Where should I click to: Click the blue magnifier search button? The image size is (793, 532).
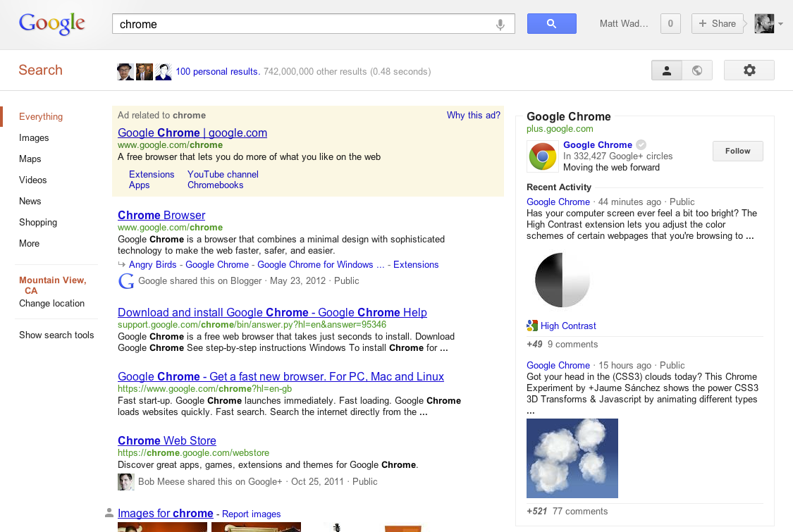[552, 24]
